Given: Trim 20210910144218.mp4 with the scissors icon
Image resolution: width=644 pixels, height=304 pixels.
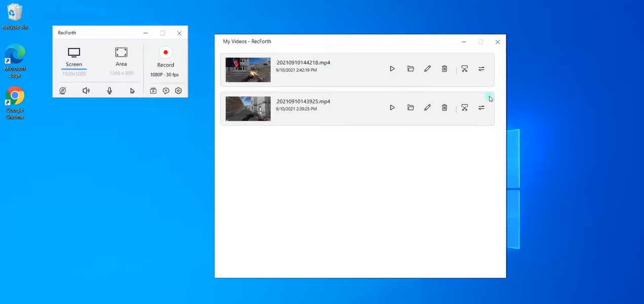Looking at the screenshot, I should click(x=465, y=69).
